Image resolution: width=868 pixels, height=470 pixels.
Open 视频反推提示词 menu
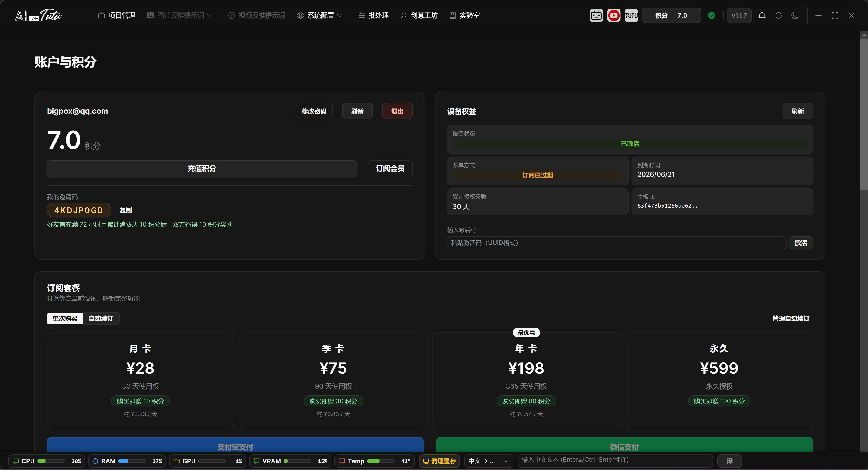(257, 16)
